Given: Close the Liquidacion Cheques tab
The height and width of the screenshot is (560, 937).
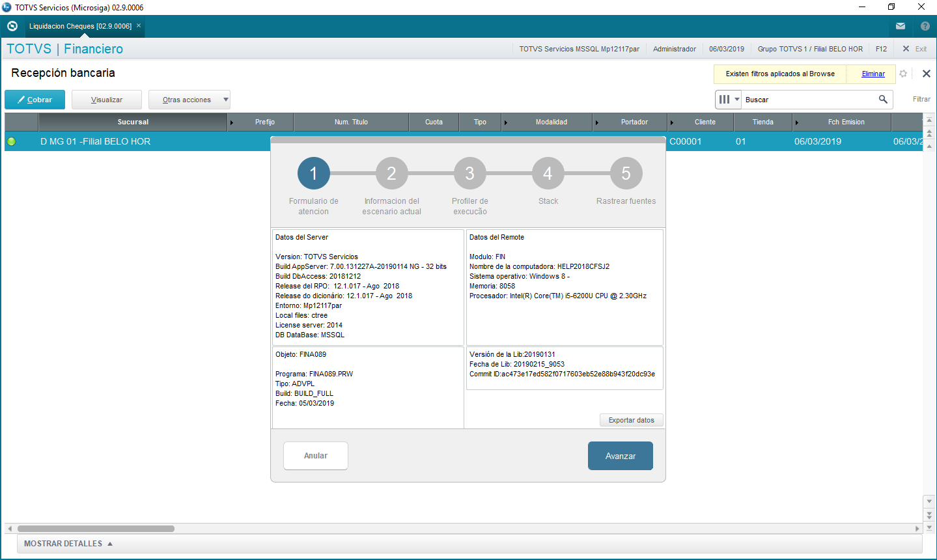Looking at the screenshot, I should (139, 26).
